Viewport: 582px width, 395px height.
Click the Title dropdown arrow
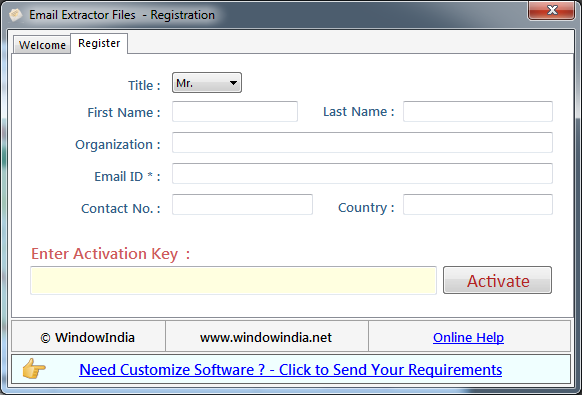tap(233, 83)
